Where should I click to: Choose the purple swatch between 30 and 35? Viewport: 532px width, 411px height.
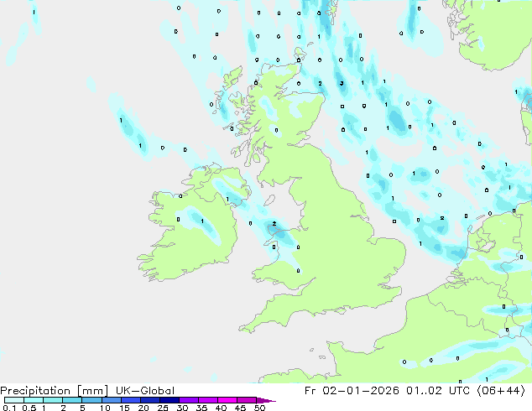(188, 400)
